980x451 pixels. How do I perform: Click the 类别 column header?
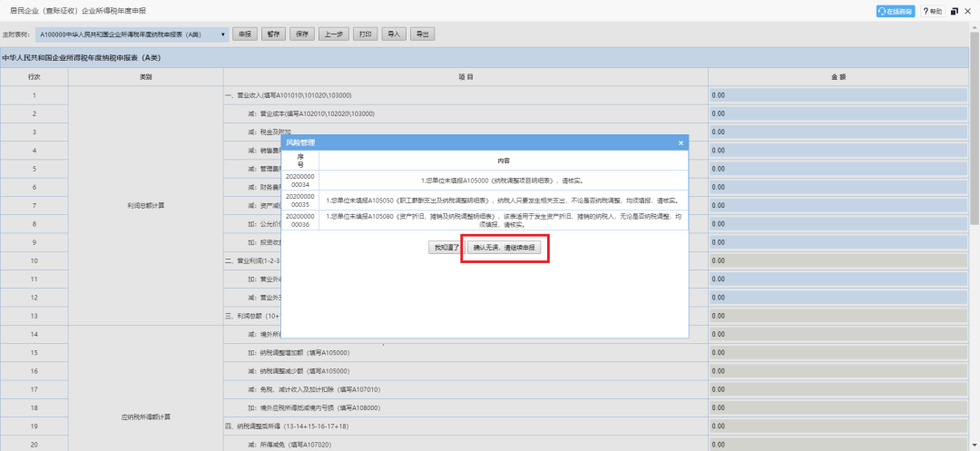(145, 77)
